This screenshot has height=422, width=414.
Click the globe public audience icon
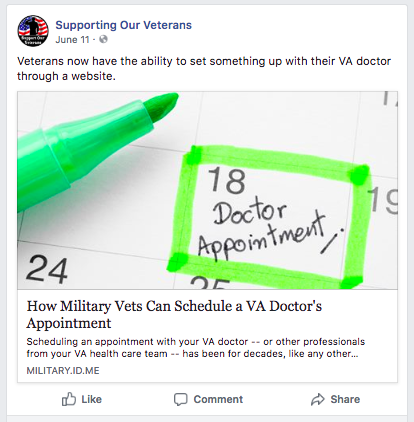pos(104,39)
